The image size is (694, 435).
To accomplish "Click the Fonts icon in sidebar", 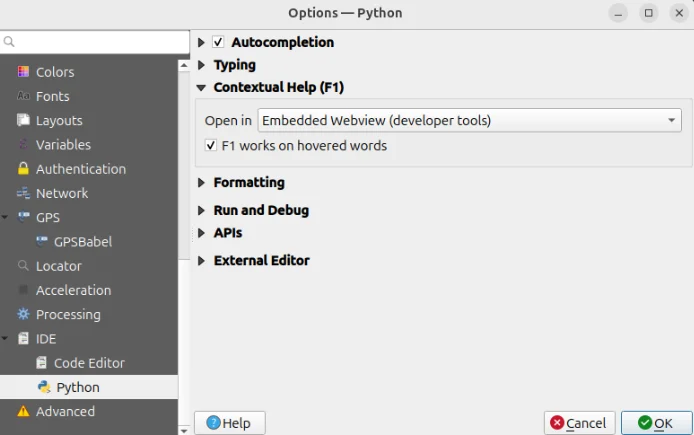I will click(24, 96).
